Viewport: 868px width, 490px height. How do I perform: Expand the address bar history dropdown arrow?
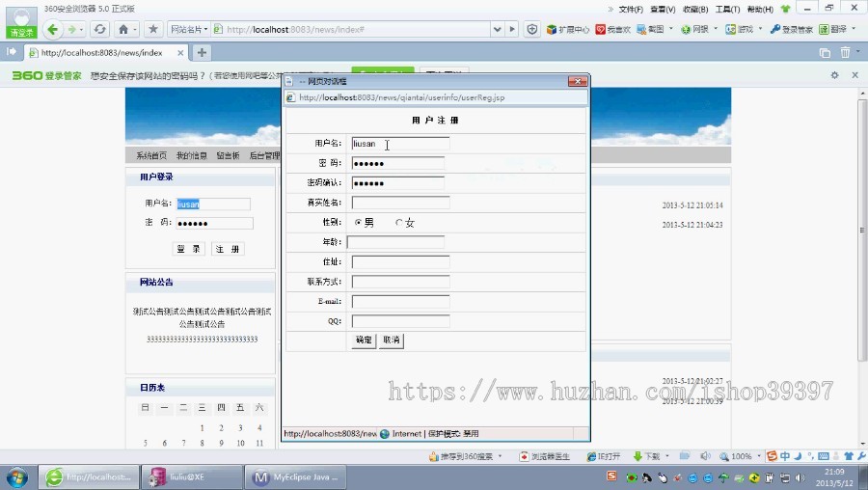tap(497, 29)
